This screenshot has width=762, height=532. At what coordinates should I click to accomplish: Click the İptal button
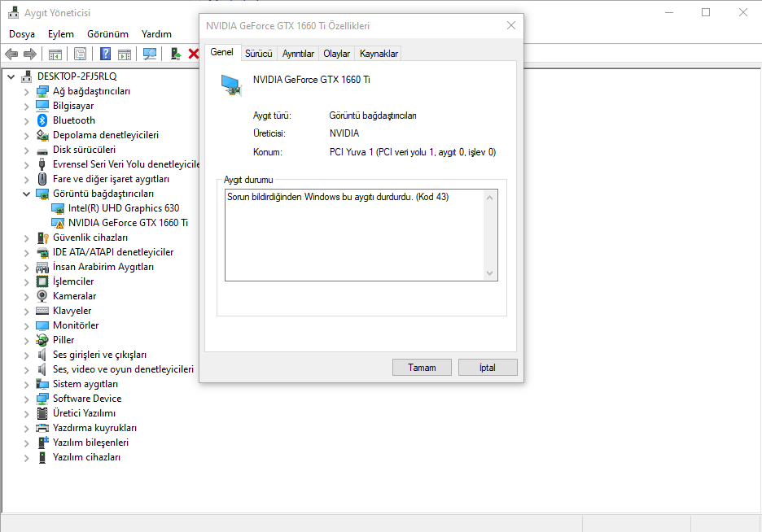coord(488,368)
